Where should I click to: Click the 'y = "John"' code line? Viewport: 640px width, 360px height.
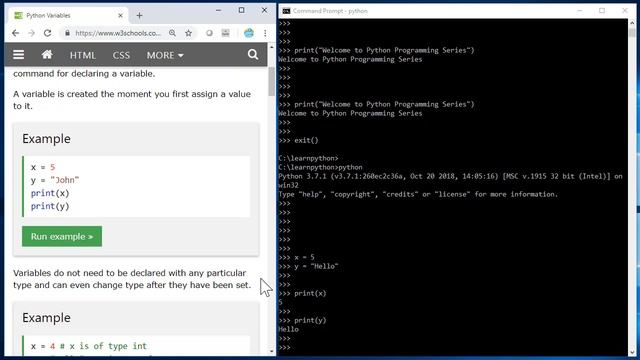55,180
